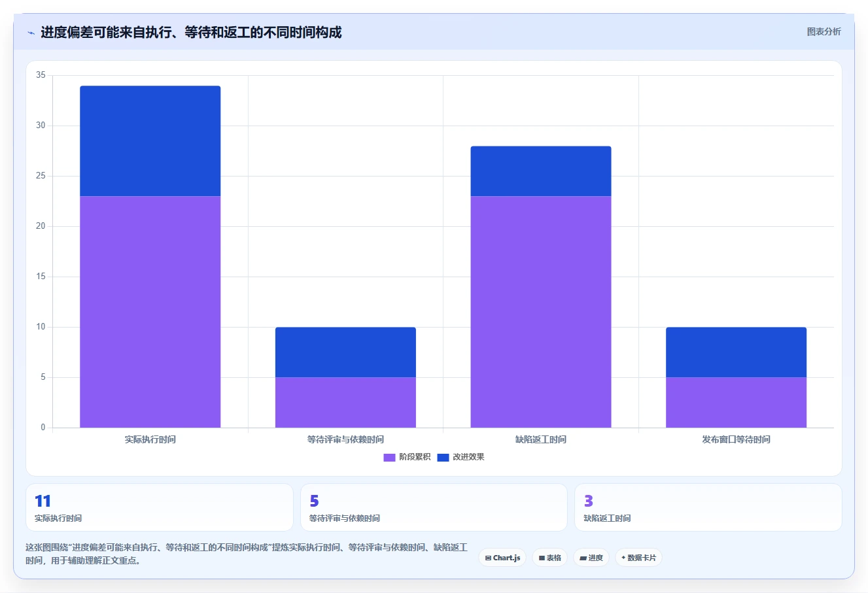Screen dimensions: 868x593
Task: Click the blue 改进效果 legend color swatch
Action: 443,457
